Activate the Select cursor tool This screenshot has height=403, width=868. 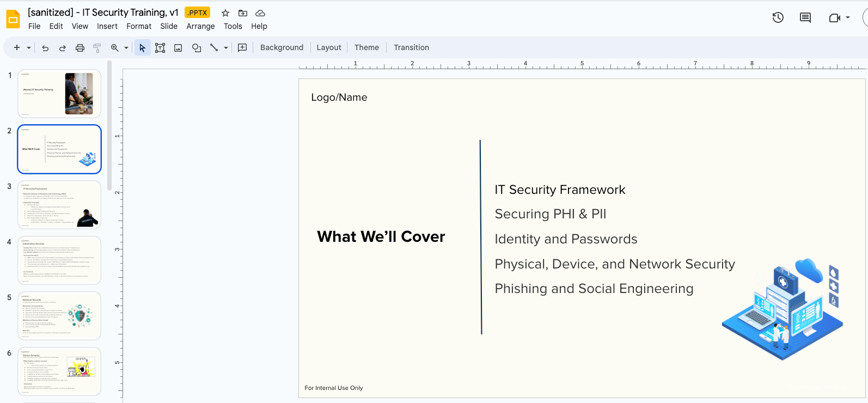[x=143, y=48]
